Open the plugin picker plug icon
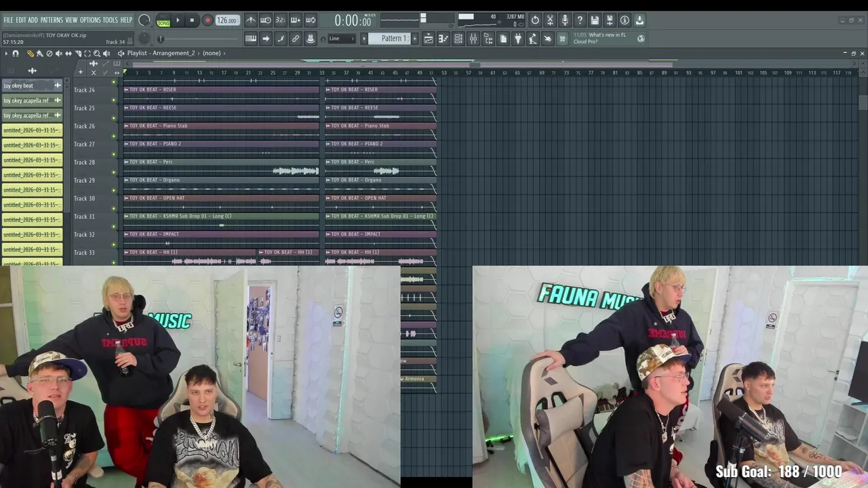 pos(518,39)
